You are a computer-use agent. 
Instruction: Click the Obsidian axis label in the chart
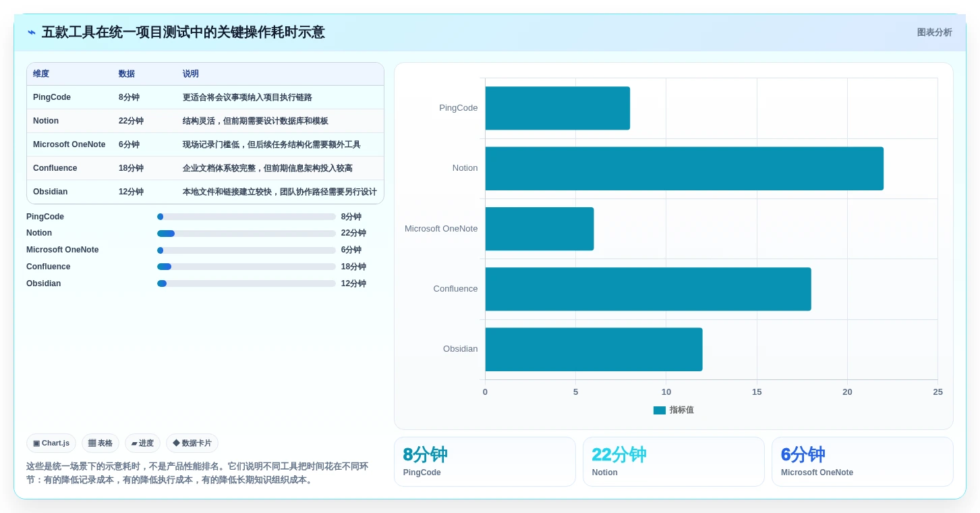(461, 349)
